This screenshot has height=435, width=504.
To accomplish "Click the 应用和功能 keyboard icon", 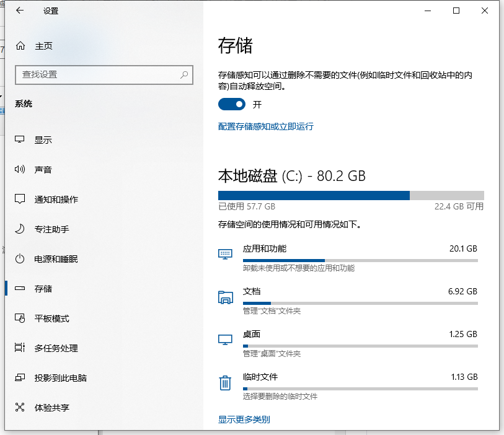I will click(225, 254).
